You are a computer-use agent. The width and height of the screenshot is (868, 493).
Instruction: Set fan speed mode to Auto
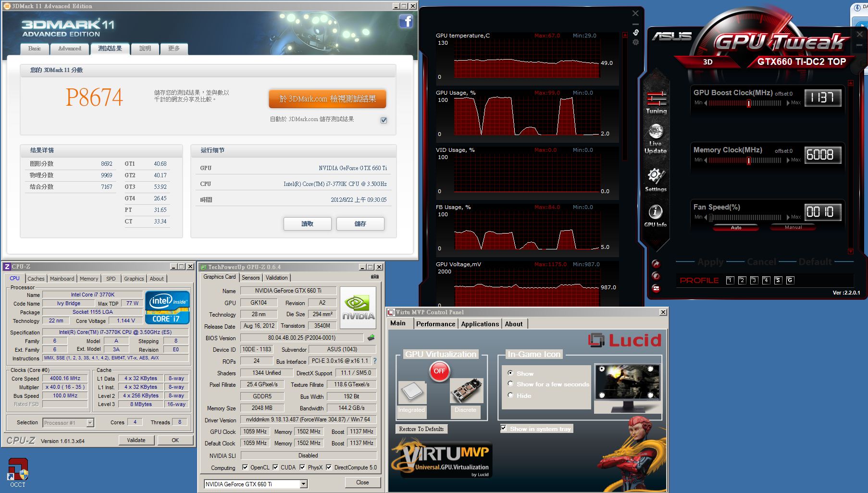tap(736, 228)
